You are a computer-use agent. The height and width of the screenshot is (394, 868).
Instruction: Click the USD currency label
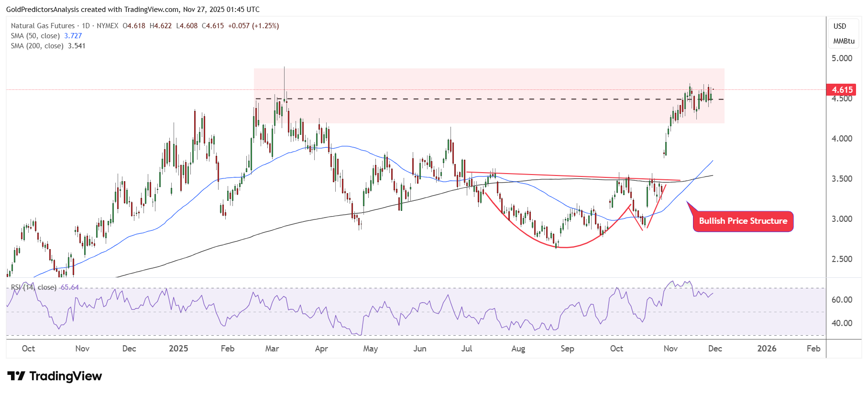pos(840,26)
